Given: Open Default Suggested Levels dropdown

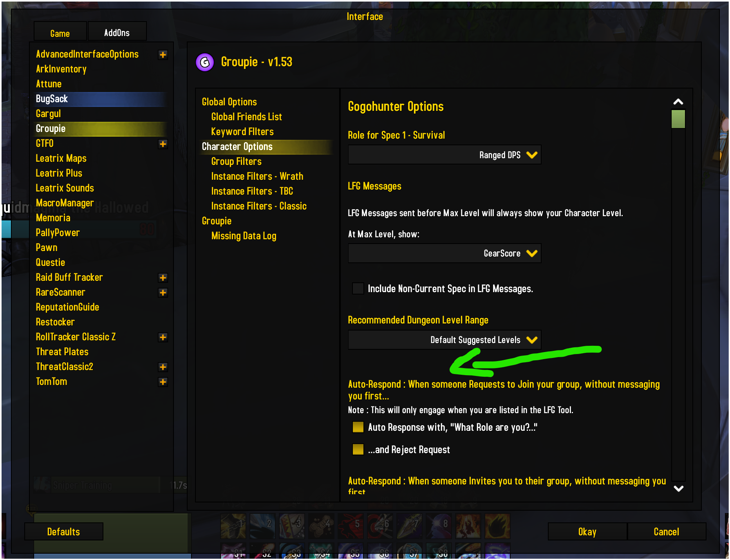Looking at the screenshot, I should tap(445, 340).
